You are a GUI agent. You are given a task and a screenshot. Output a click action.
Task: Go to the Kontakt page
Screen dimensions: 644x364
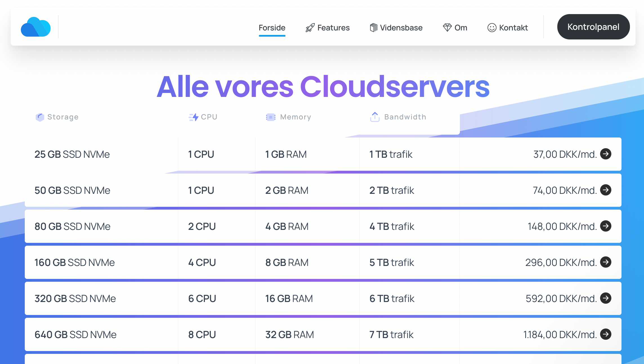click(513, 27)
